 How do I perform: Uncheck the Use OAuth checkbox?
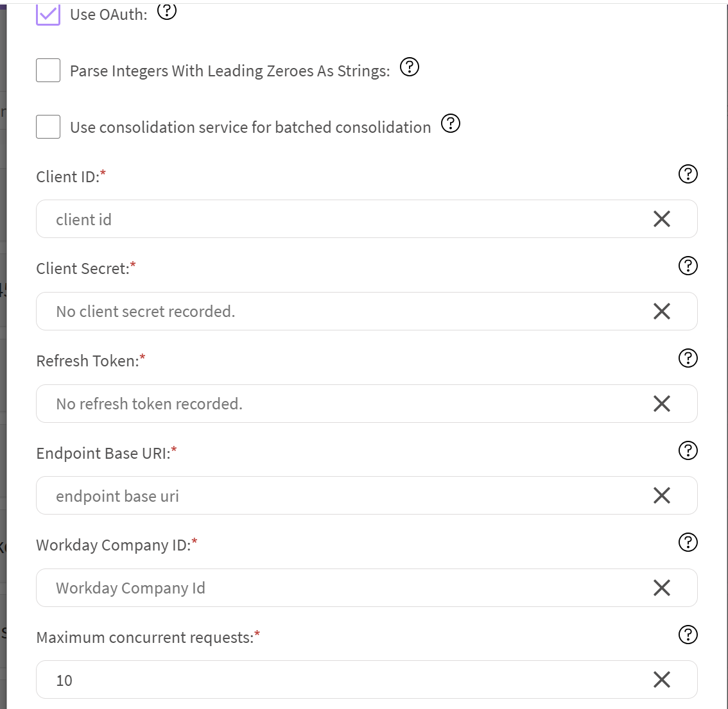(x=48, y=14)
